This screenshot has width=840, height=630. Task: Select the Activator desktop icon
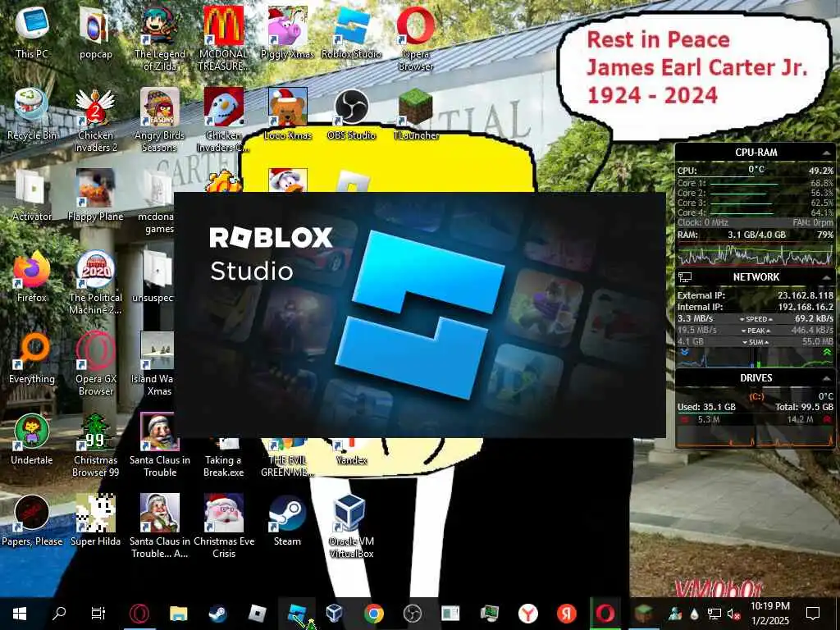pos(32,194)
